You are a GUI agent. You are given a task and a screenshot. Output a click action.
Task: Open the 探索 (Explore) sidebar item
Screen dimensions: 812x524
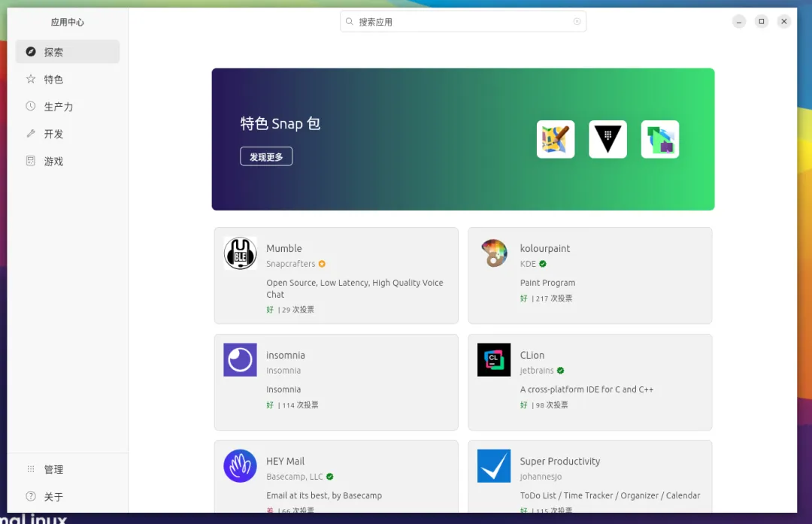click(68, 52)
